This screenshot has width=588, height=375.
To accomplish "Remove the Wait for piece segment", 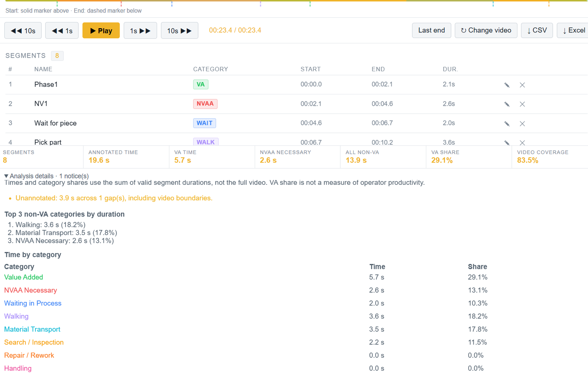I will click(x=522, y=124).
